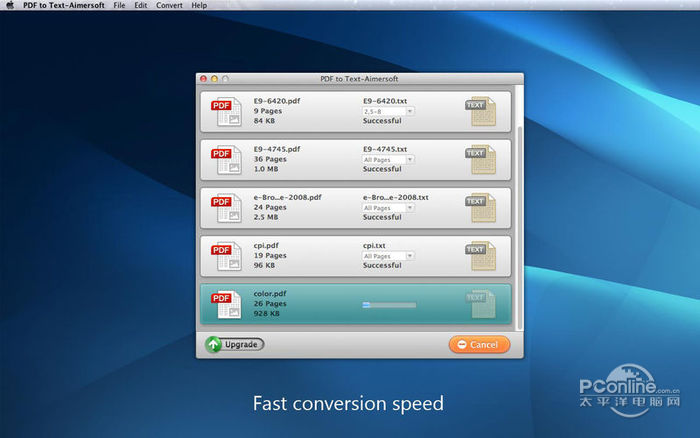Expand the All Pages dropdown for e-Bro...e-2008.txt

point(388,208)
